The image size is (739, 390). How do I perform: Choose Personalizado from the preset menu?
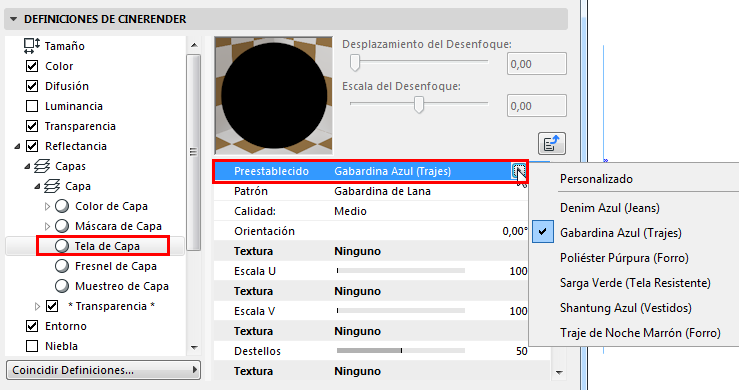click(596, 179)
